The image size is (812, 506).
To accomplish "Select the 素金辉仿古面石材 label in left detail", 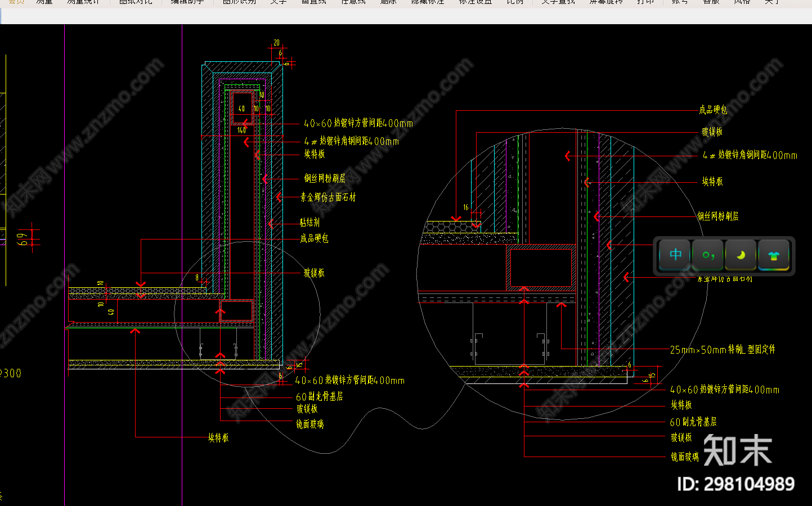I will click(328, 197).
